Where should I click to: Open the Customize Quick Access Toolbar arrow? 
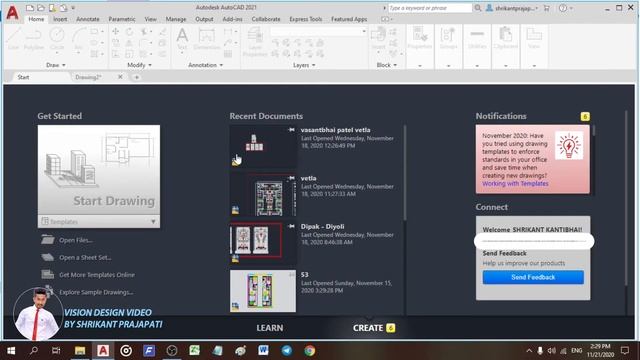[73, 8]
